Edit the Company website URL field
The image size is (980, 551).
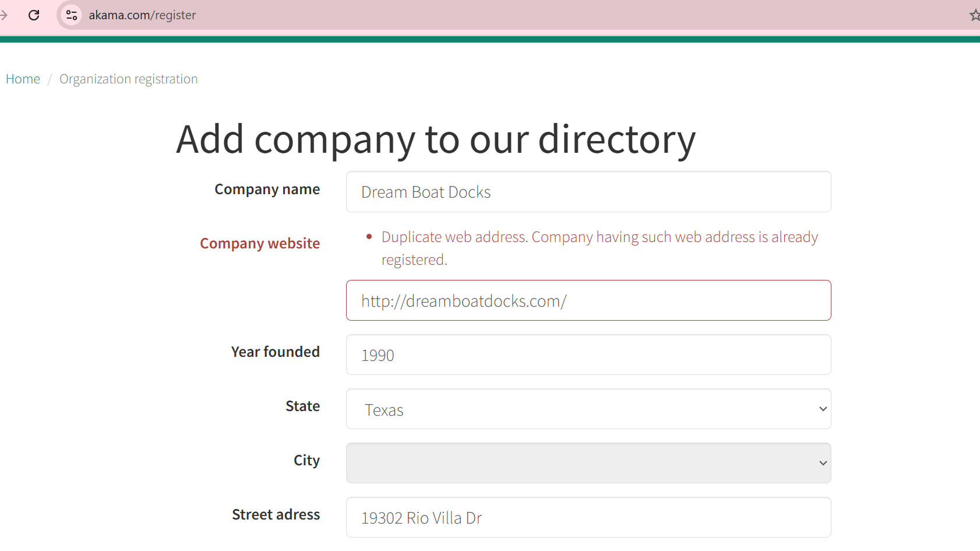click(x=588, y=300)
